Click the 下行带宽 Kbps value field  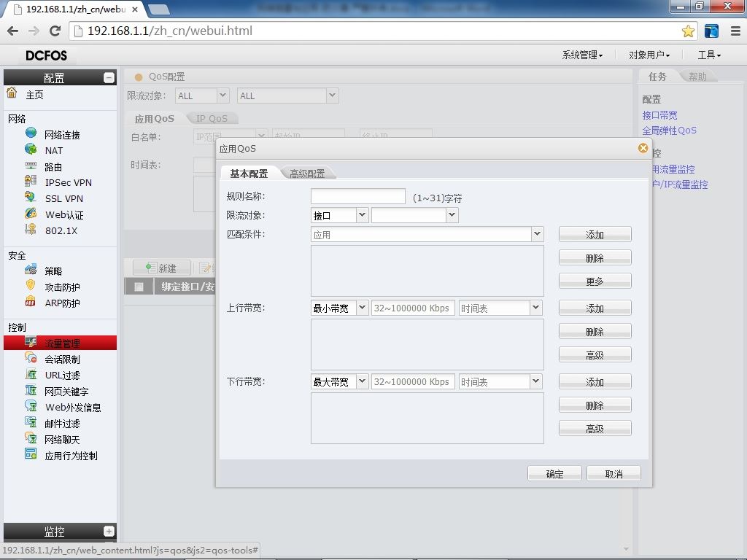[413, 382]
